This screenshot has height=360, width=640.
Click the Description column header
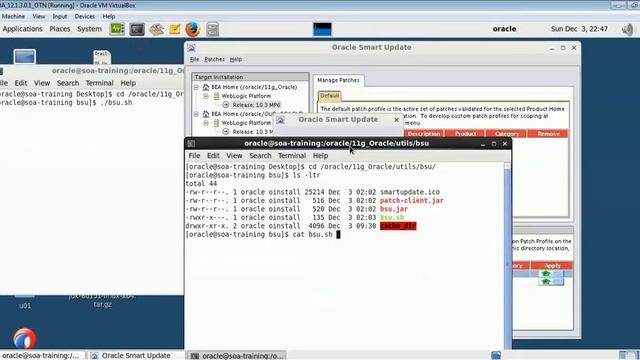(424, 134)
